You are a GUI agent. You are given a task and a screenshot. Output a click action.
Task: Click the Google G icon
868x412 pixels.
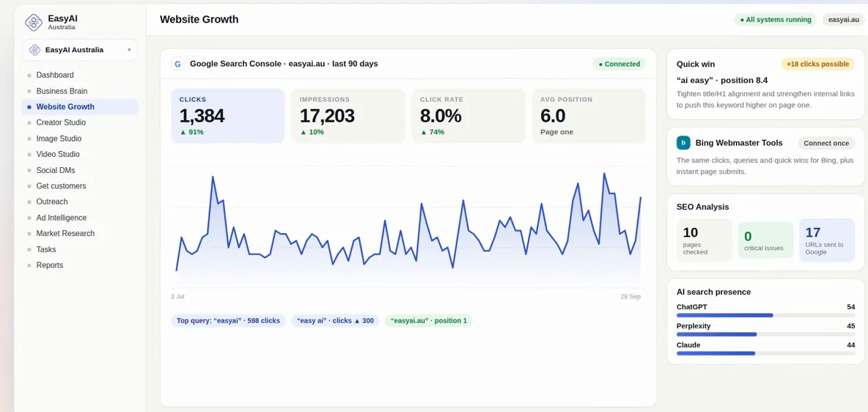pyautogui.click(x=177, y=64)
